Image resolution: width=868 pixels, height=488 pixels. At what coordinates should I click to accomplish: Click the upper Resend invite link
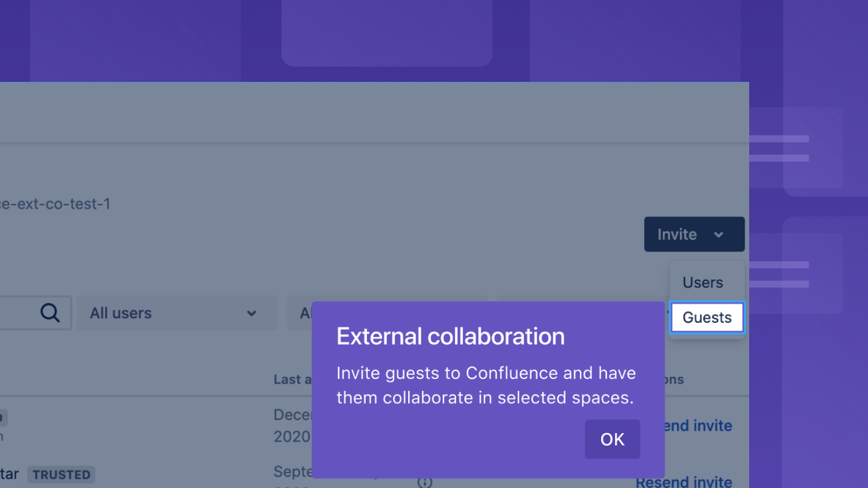tap(698, 426)
